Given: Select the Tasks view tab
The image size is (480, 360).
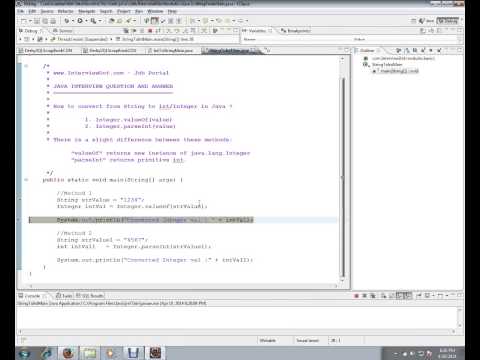Looking at the screenshot, I should (64, 296).
